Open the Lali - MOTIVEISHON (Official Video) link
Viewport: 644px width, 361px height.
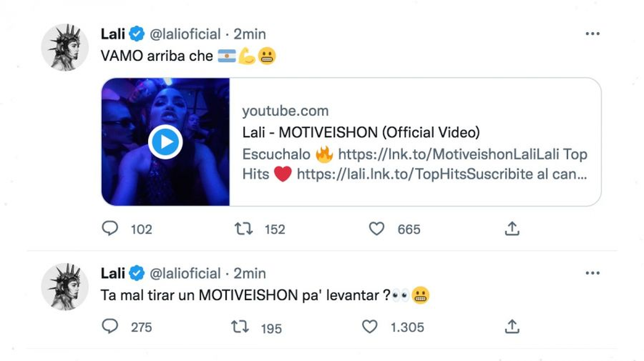[x=361, y=132]
